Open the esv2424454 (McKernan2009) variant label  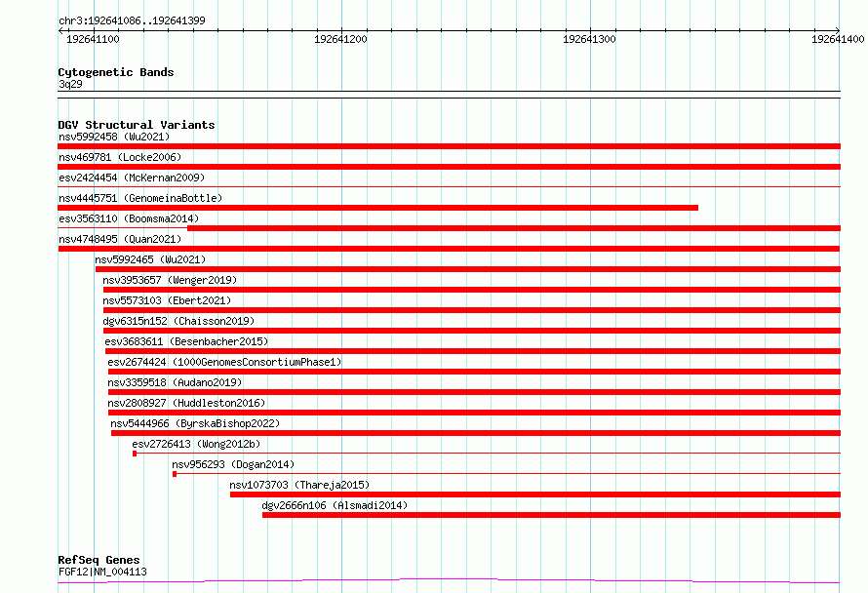coord(132,178)
